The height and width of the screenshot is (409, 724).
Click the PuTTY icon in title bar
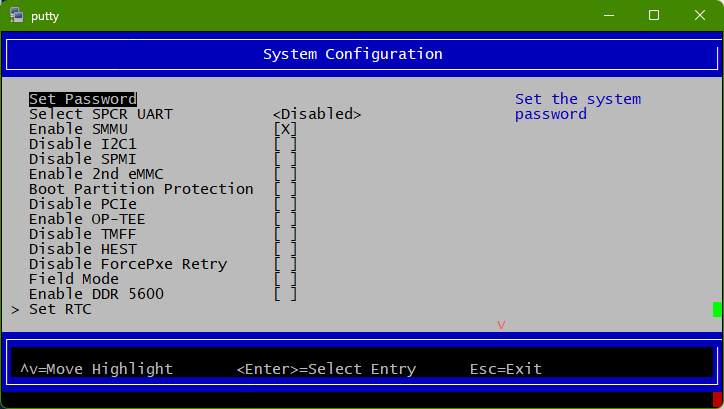pos(17,15)
